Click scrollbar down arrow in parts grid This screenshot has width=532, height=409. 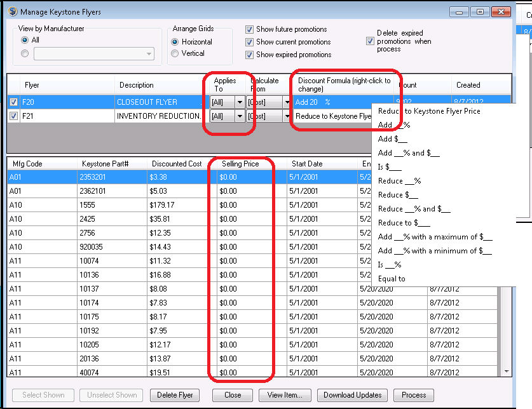point(507,372)
